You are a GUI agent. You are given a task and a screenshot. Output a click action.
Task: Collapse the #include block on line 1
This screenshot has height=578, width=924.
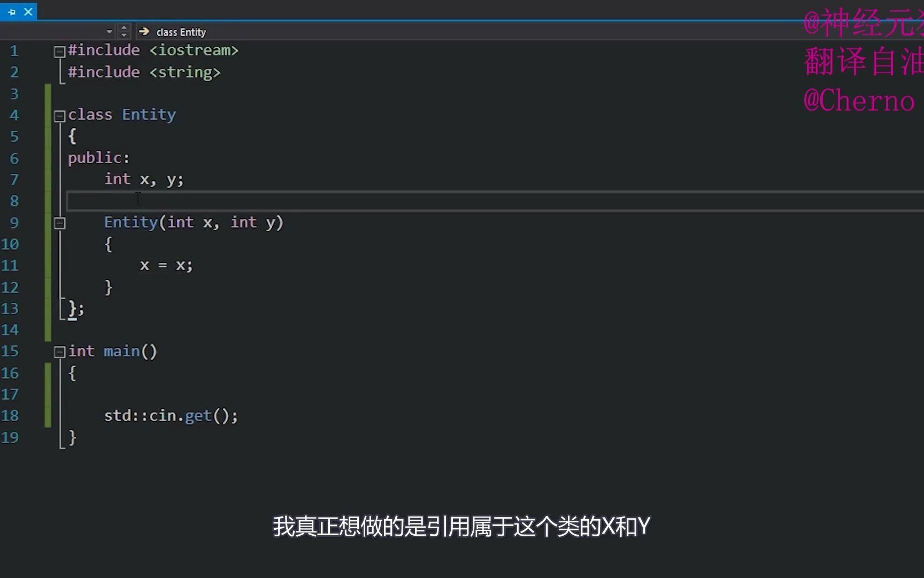[59, 51]
